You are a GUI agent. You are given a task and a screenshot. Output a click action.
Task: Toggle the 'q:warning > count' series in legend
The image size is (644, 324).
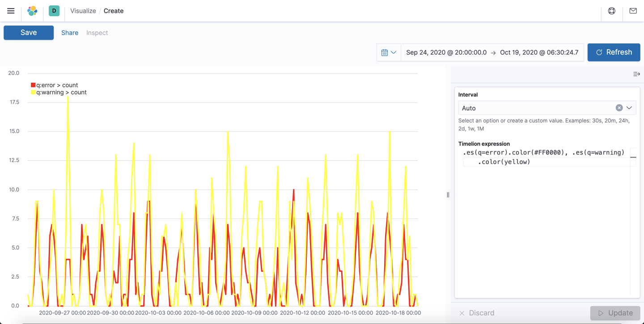click(57, 92)
